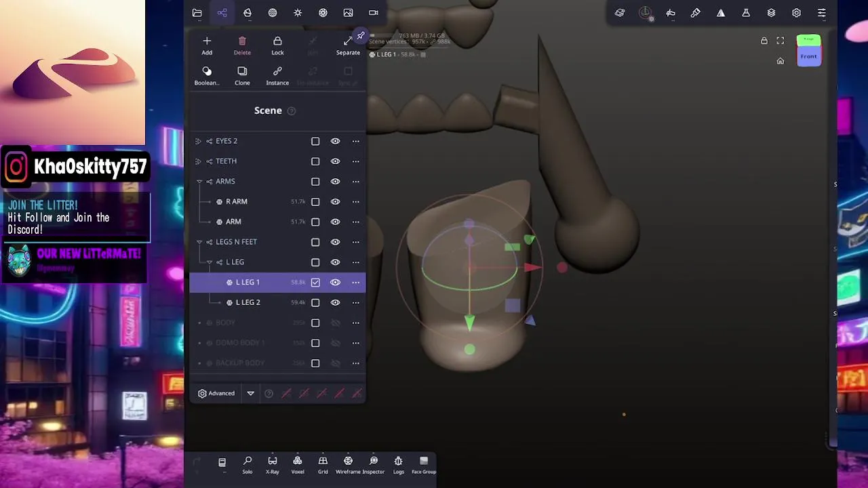The image size is (868, 488).
Task: Click the help icon beside Scene title
Action: tap(292, 111)
